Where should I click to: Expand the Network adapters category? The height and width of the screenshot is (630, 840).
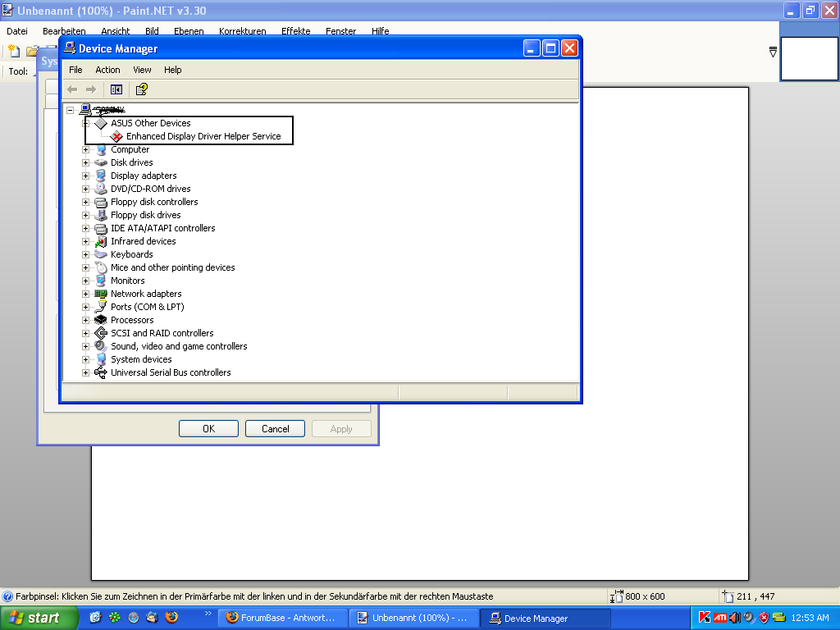[85, 294]
